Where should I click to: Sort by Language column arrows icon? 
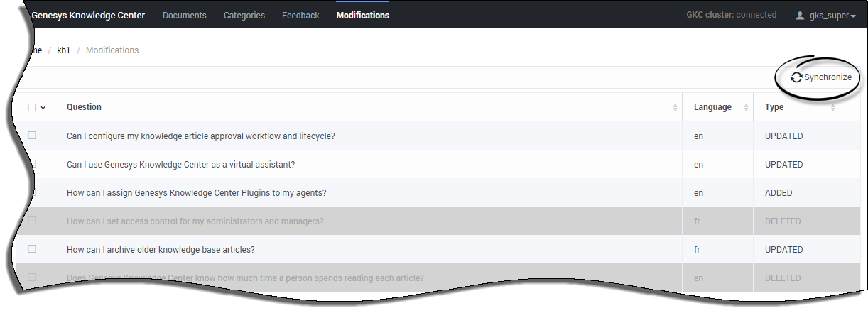[x=746, y=108]
